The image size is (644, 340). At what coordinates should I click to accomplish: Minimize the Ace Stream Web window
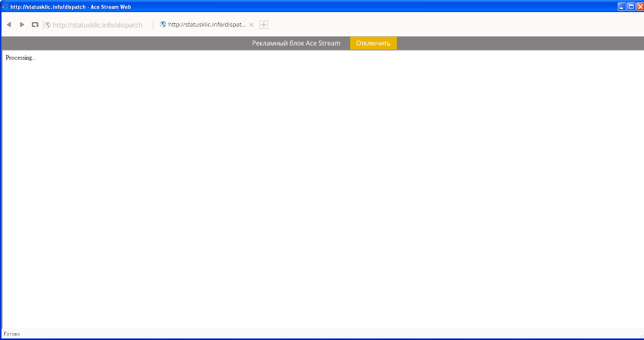coord(622,6)
